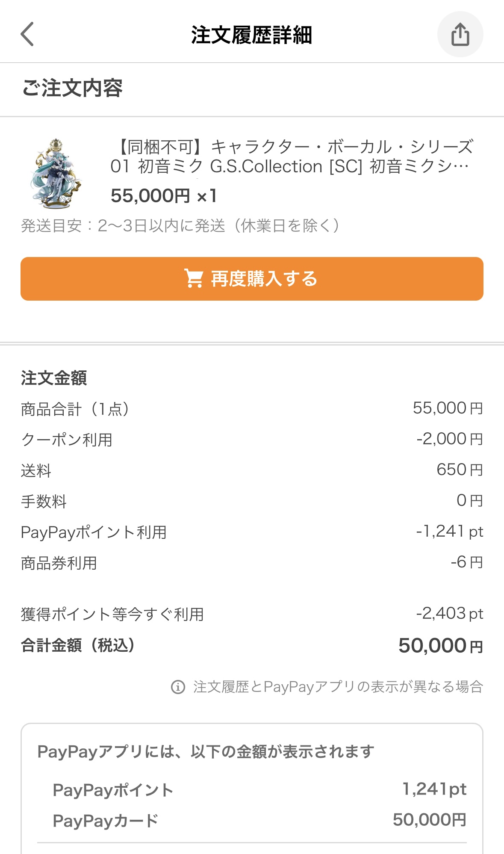Select the クーポン利用 row label
Viewport: 504px width, 854px height.
point(67,440)
